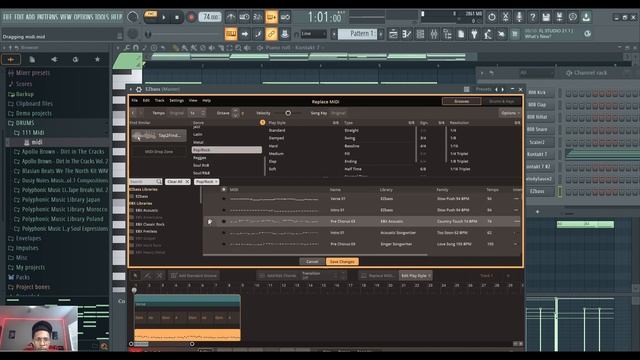
Task: Toggle the orange link icon in the toolbar
Action: 271,34
